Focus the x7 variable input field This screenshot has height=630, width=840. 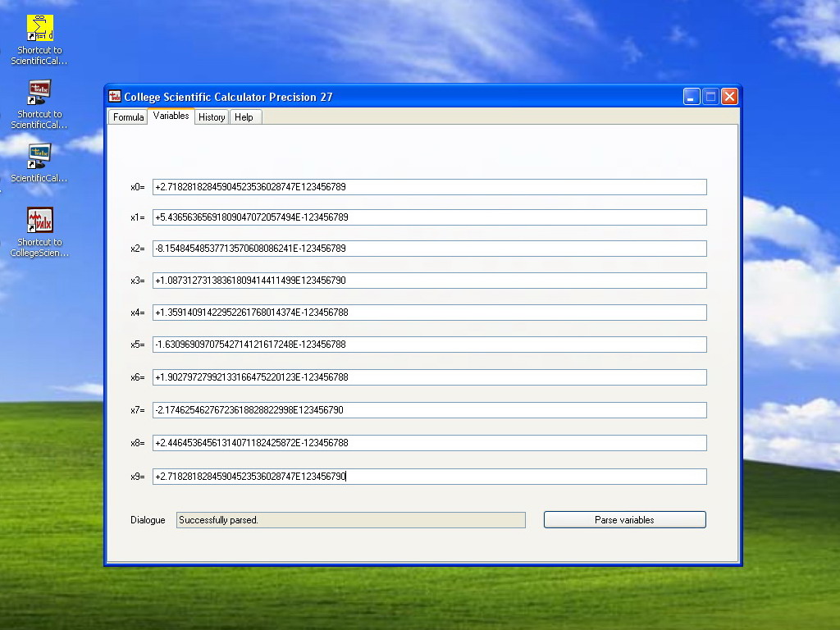(430, 410)
